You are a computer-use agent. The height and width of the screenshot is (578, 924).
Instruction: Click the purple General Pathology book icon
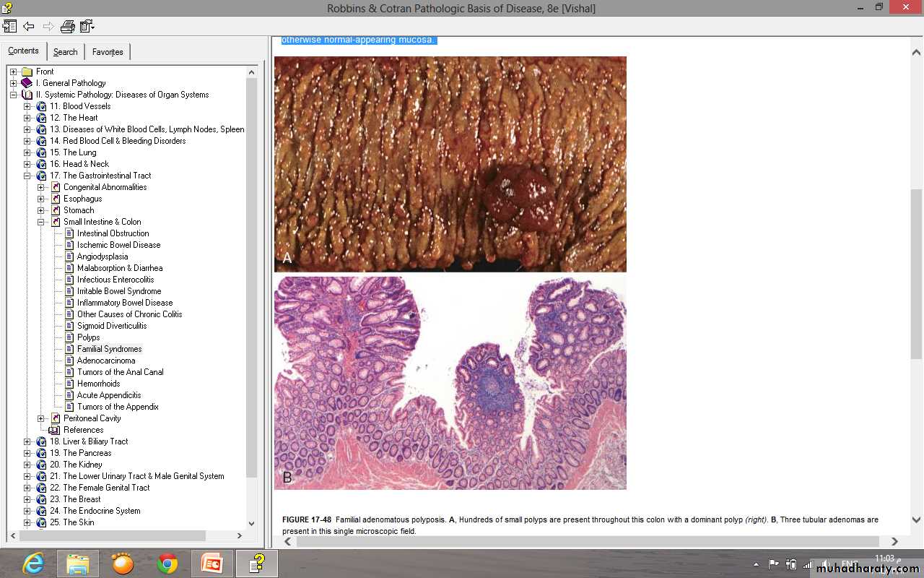tap(27, 83)
